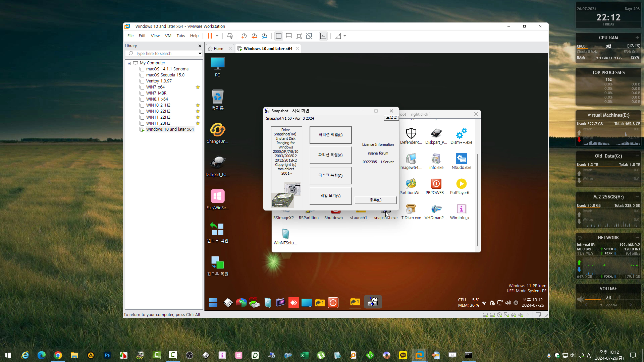Open the power options dropdown next to pause
644x362 pixels.
pos(217,36)
